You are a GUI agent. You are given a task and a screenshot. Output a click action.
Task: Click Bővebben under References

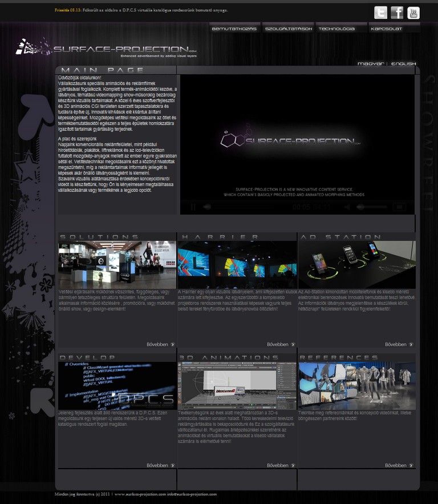(x=399, y=465)
